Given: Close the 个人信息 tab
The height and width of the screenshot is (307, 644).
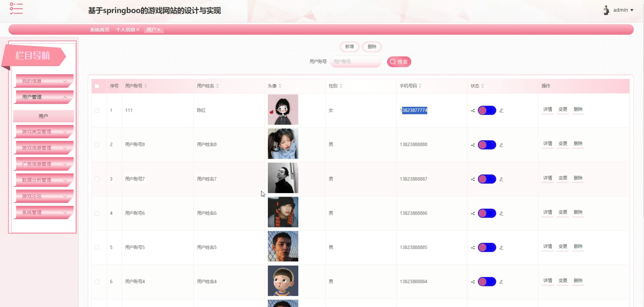Looking at the screenshot, I should (x=138, y=30).
